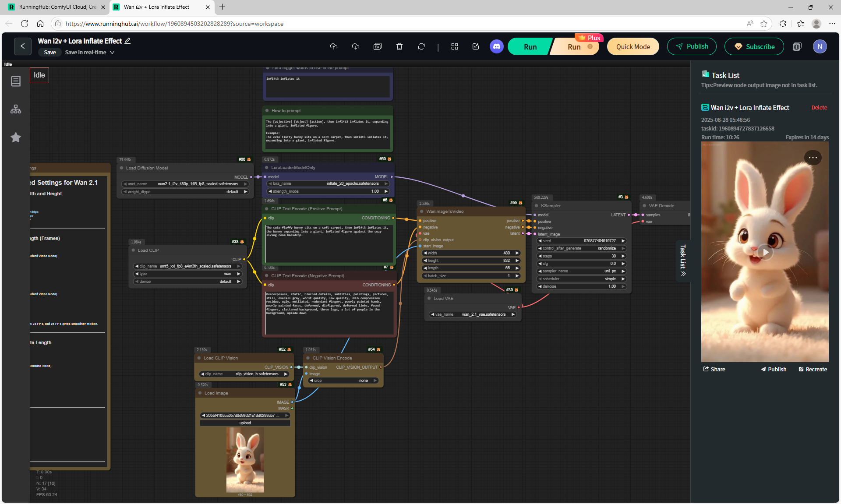Open the three-dot menu on result video

click(813, 158)
